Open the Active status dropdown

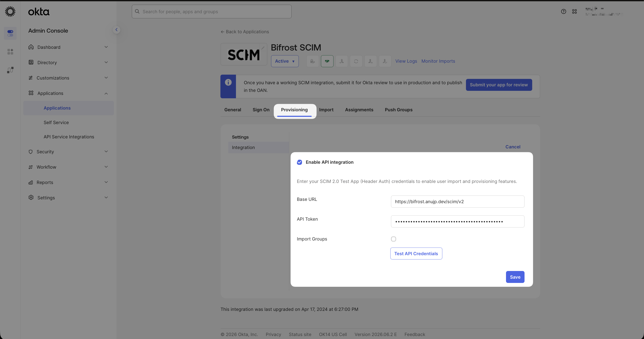(x=285, y=61)
